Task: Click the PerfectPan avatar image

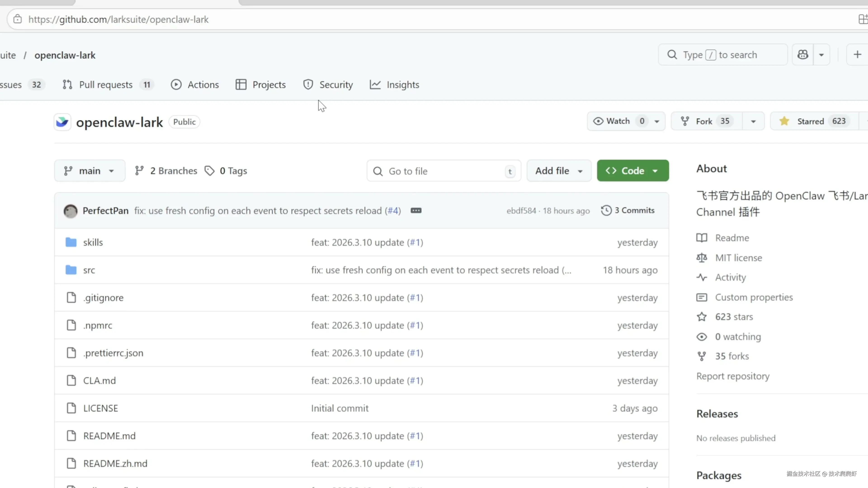Action: point(71,211)
